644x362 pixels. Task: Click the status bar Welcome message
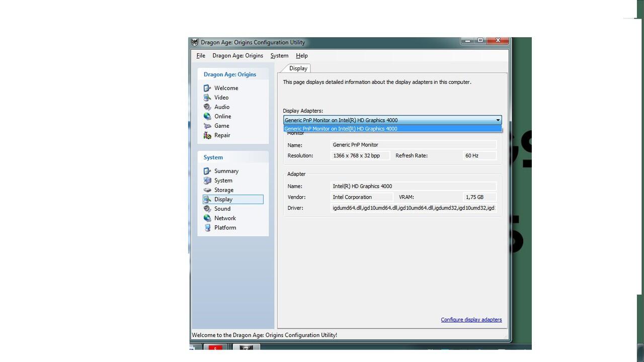[x=265, y=335]
